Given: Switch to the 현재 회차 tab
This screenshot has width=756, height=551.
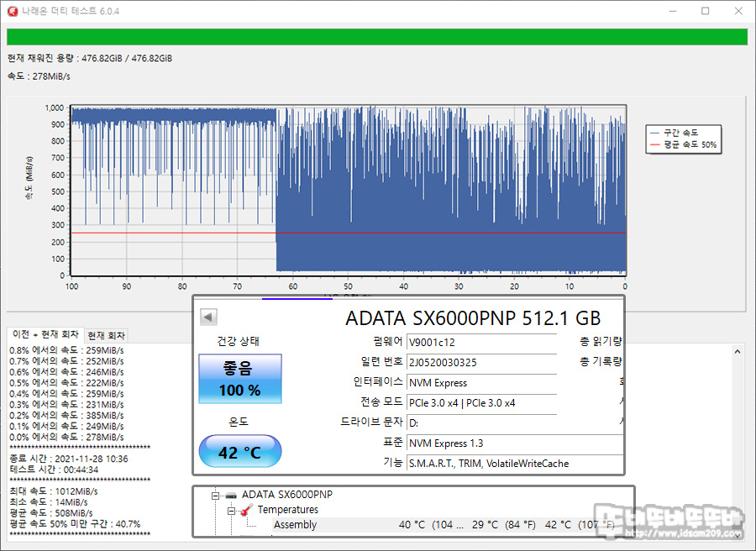Looking at the screenshot, I should tap(107, 335).
